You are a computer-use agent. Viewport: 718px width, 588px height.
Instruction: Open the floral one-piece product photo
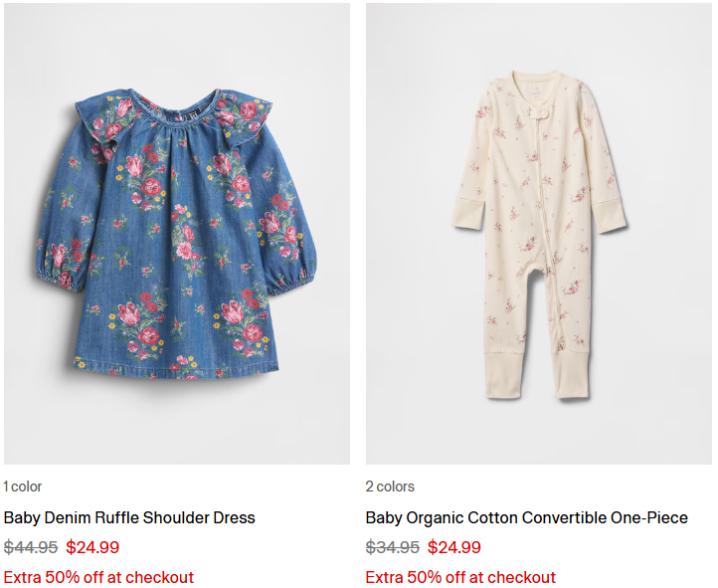click(x=539, y=234)
